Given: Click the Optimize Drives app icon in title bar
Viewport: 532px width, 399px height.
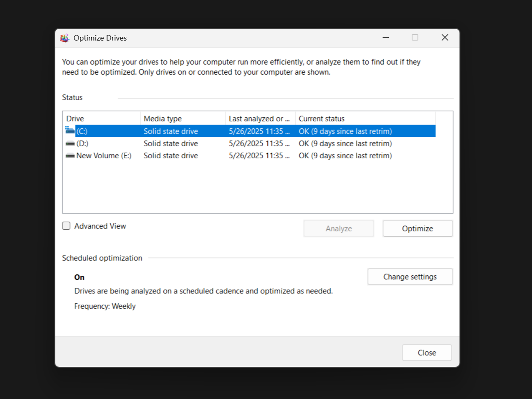Looking at the screenshot, I should tap(65, 38).
